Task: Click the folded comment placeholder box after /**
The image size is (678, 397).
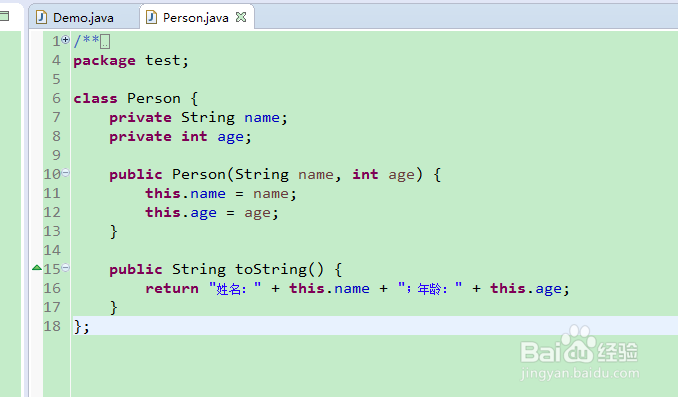Action: (105, 42)
